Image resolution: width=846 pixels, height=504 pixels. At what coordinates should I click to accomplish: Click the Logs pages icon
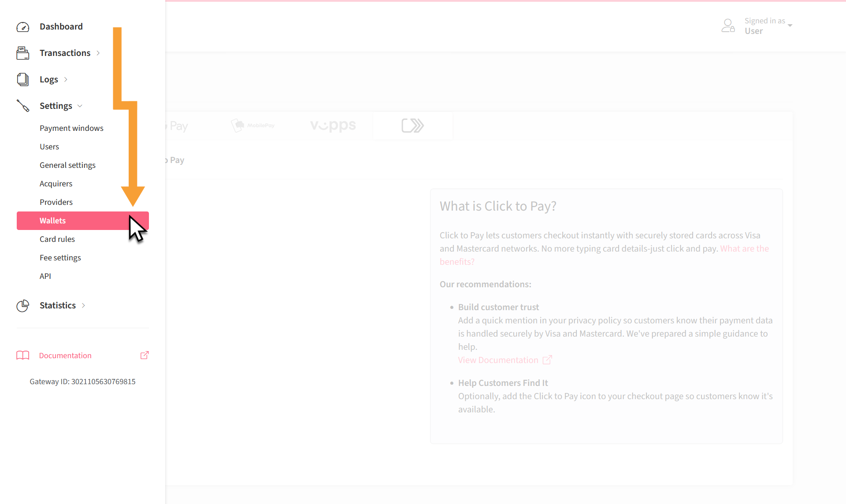[22, 79]
